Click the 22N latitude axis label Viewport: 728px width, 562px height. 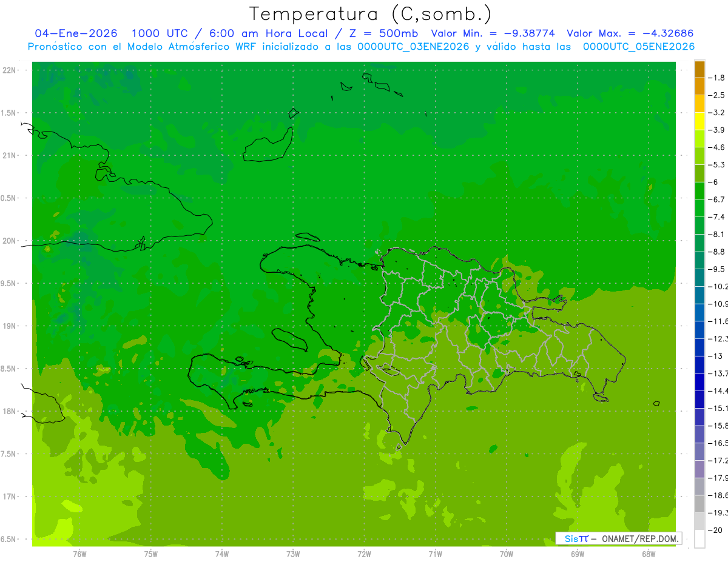(9, 70)
